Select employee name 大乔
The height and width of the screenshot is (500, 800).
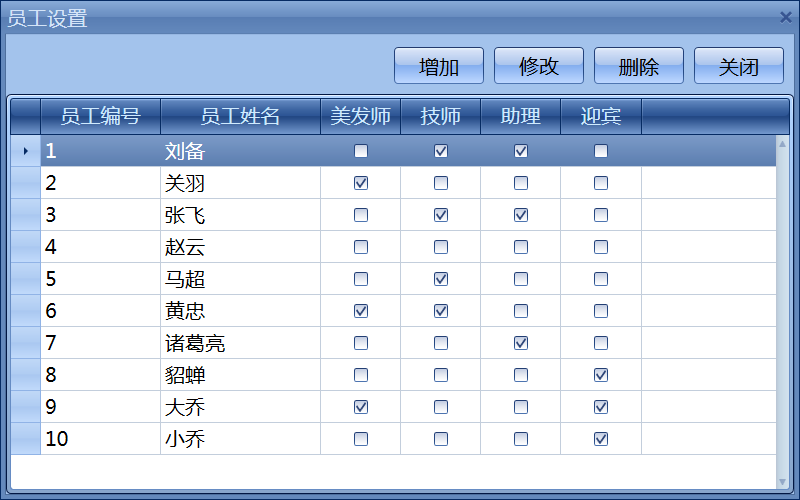185,407
